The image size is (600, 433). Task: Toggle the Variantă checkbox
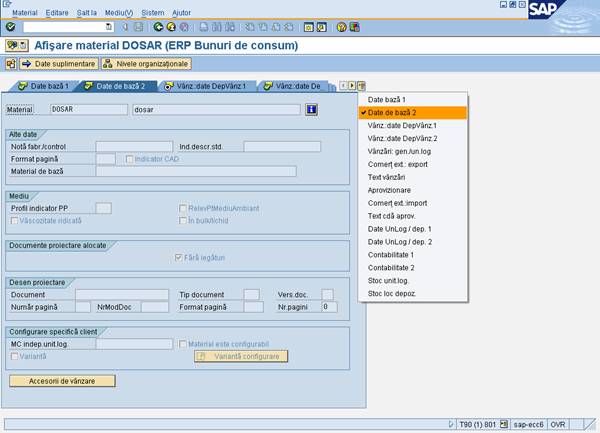[15, 356]
